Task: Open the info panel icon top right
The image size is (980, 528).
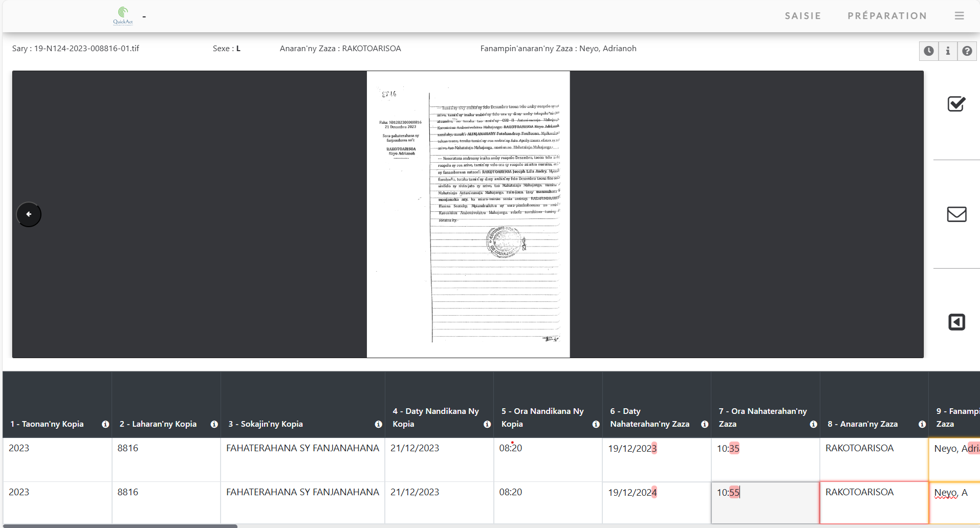Action: pyautogui.click(x=948, y=51)
